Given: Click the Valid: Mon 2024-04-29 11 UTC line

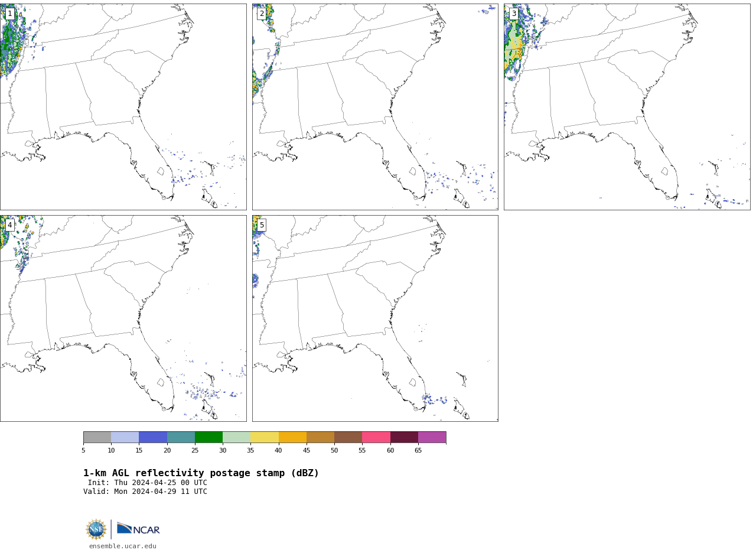Looking at the screenshot, I should pos(145,492).
